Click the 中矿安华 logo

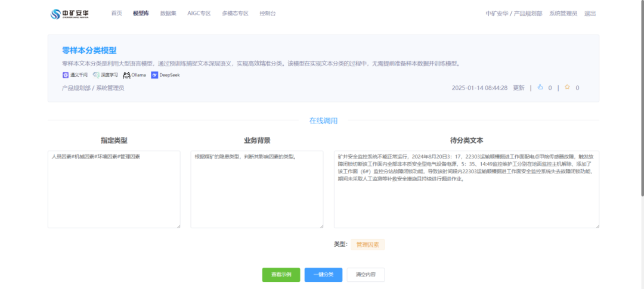(69, 14)
